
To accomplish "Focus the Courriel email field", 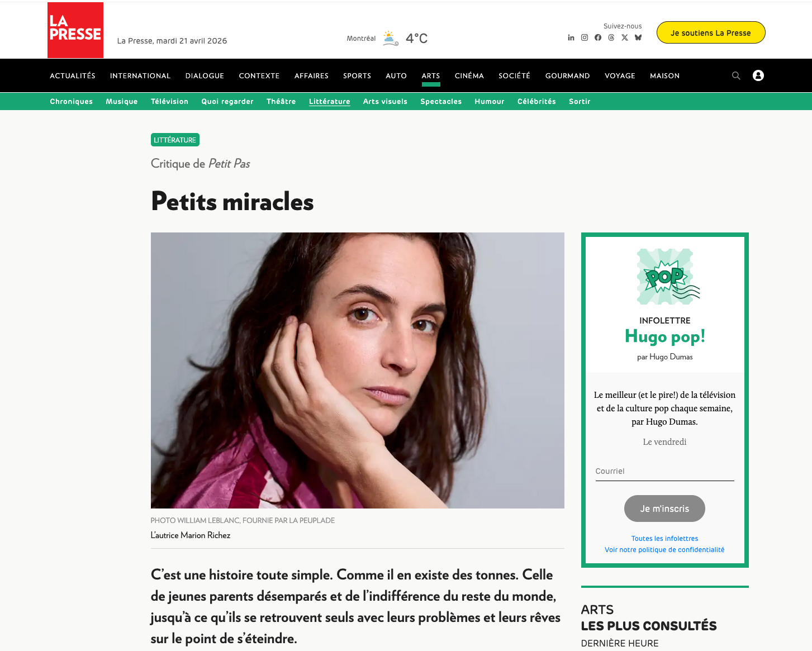I will click(664, 472).
